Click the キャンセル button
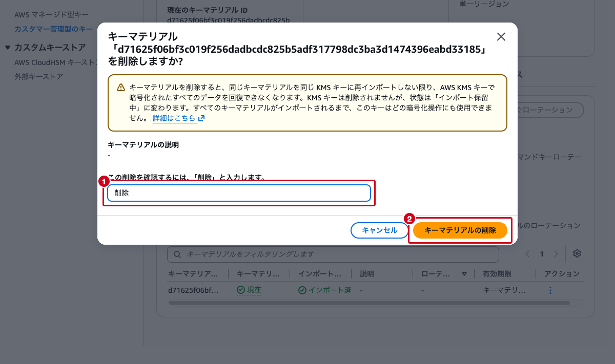 (380, 230)
